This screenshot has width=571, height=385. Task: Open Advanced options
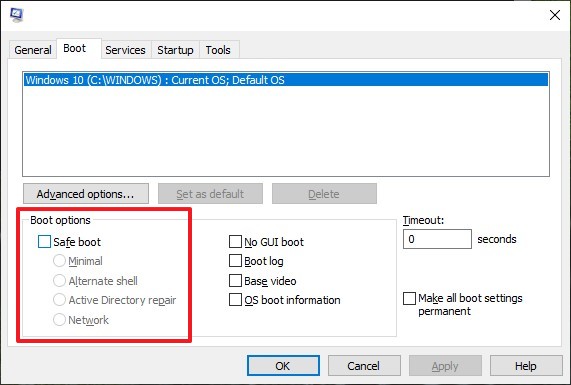tap(86, 194)
